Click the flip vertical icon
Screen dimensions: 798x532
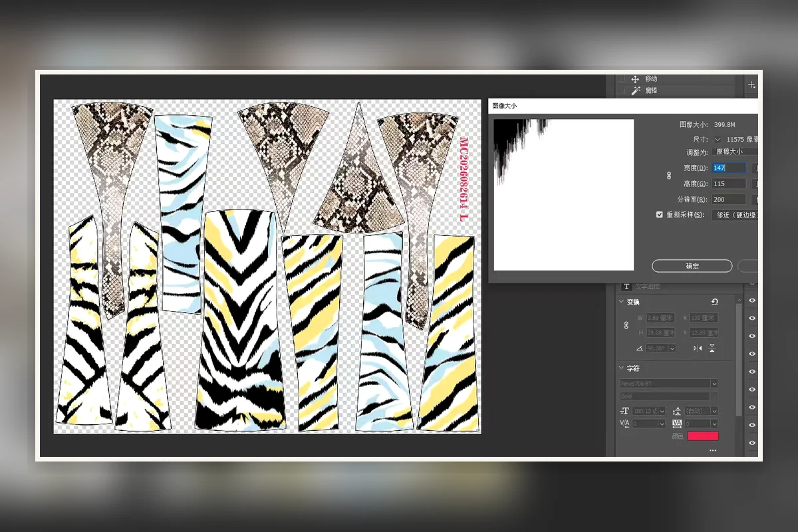(x=712, y=348)
